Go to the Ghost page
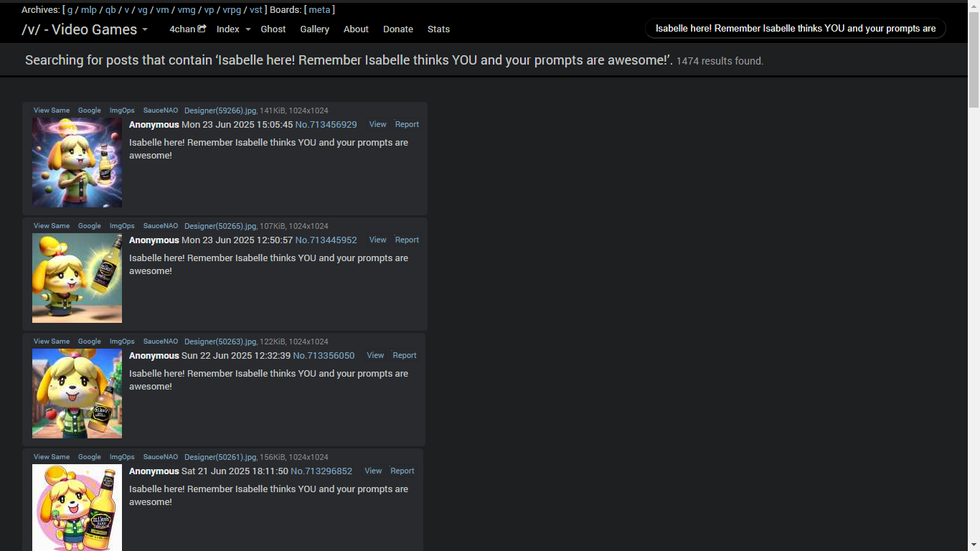Screen dimensions: 980x551 273,29
